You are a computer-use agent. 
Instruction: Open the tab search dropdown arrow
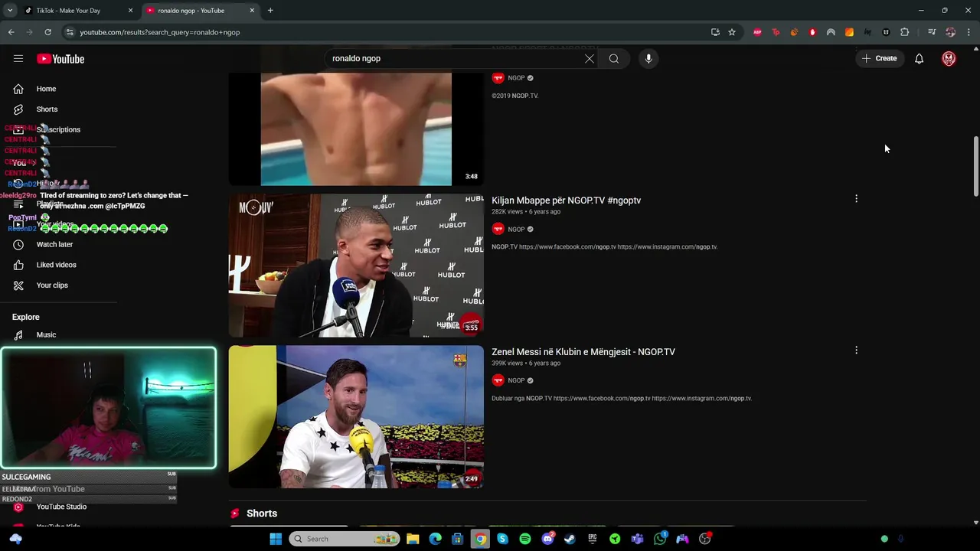(10, 11)
